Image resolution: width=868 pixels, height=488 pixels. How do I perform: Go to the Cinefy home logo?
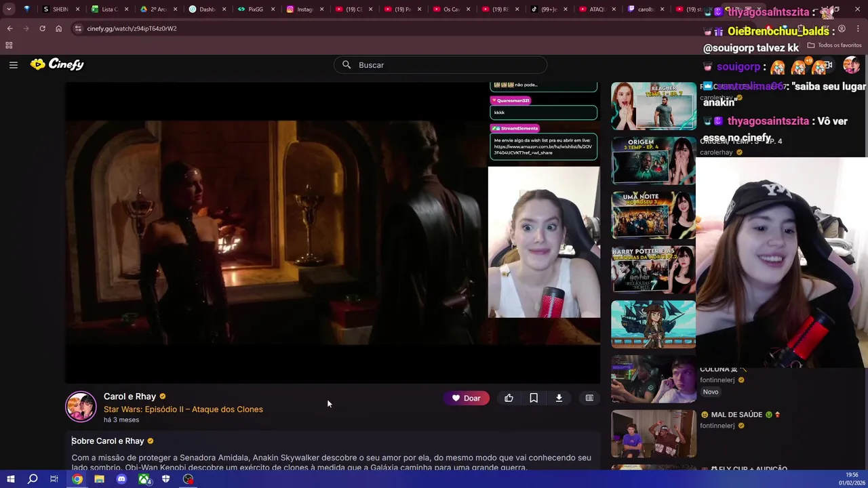point(57,64)
